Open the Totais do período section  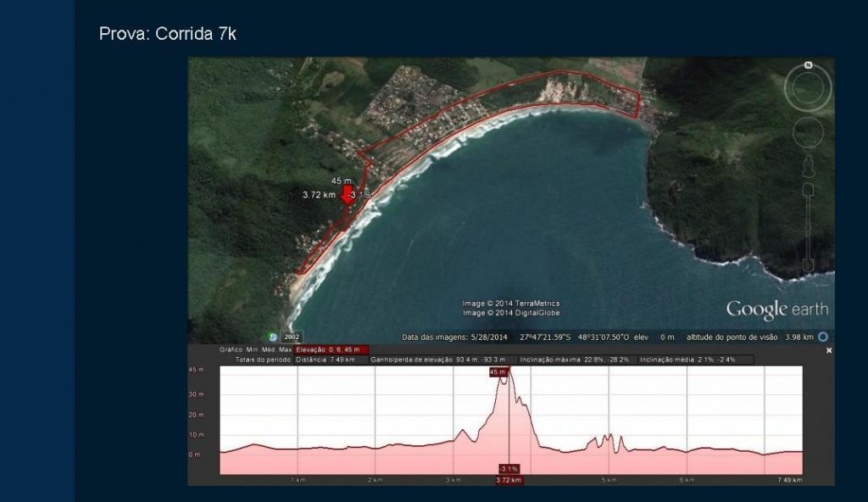(x=264, y=360)
